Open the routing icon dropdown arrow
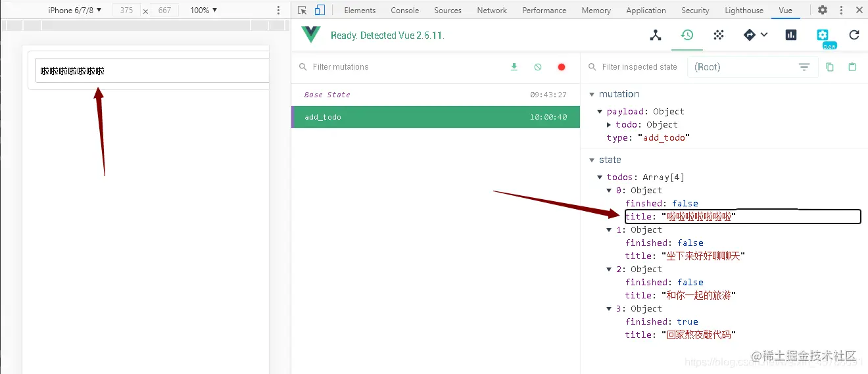 (x=764, y=35)
